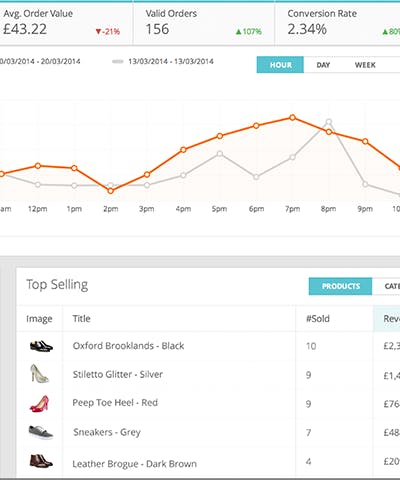
Task: Click the Leather Brogue dark brown thumbnail
Action: (41, 461)
